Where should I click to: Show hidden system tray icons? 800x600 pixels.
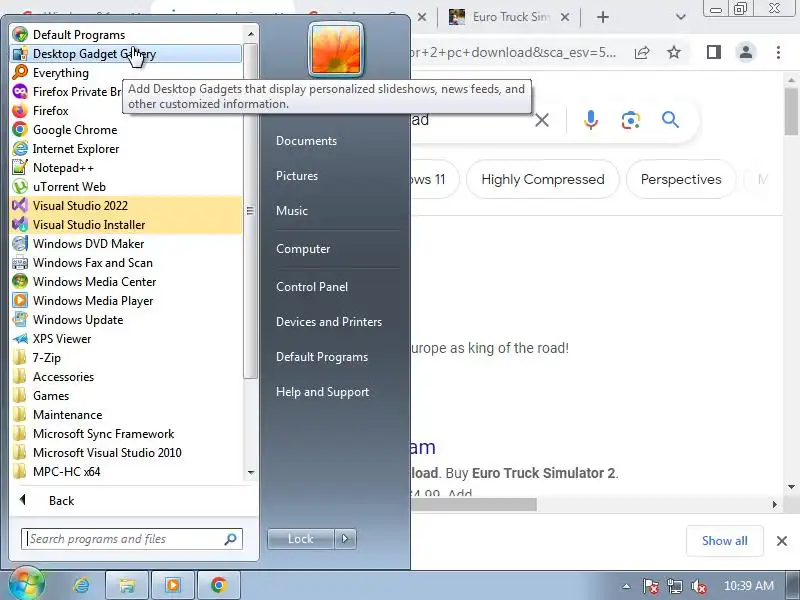[627, 586]
